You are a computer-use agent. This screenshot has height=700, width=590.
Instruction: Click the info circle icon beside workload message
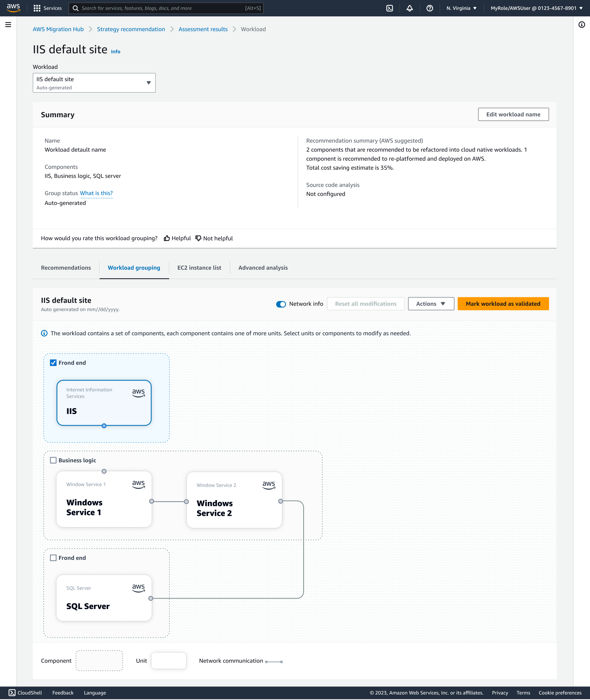coord(44,333)
